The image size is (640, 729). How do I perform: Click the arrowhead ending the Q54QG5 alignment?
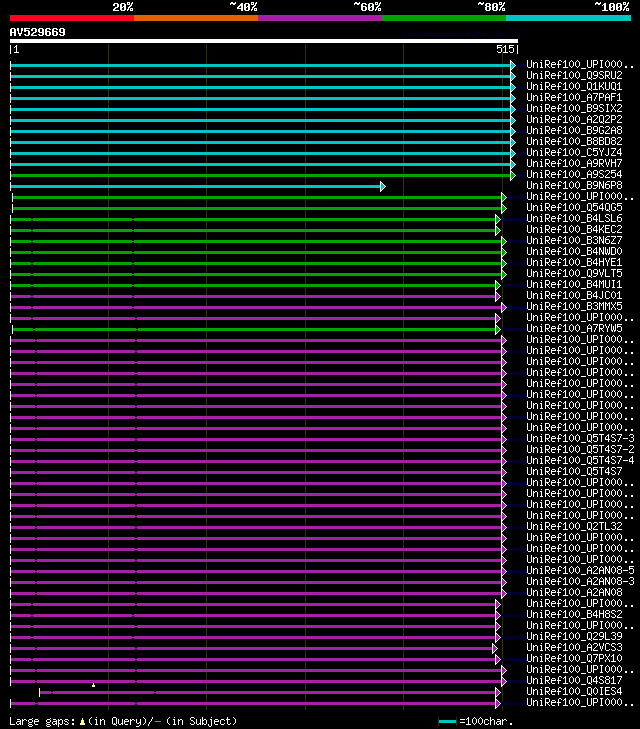504,208
